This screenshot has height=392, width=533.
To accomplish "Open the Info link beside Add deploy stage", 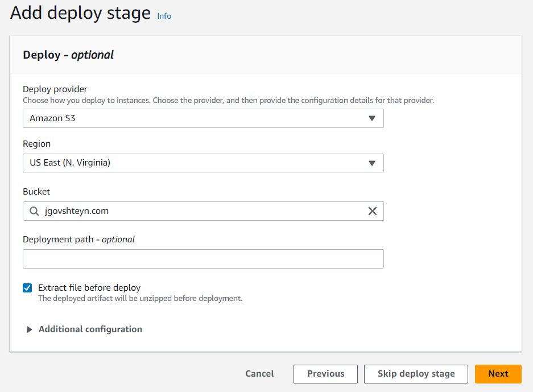I will [x=164, y=16].
